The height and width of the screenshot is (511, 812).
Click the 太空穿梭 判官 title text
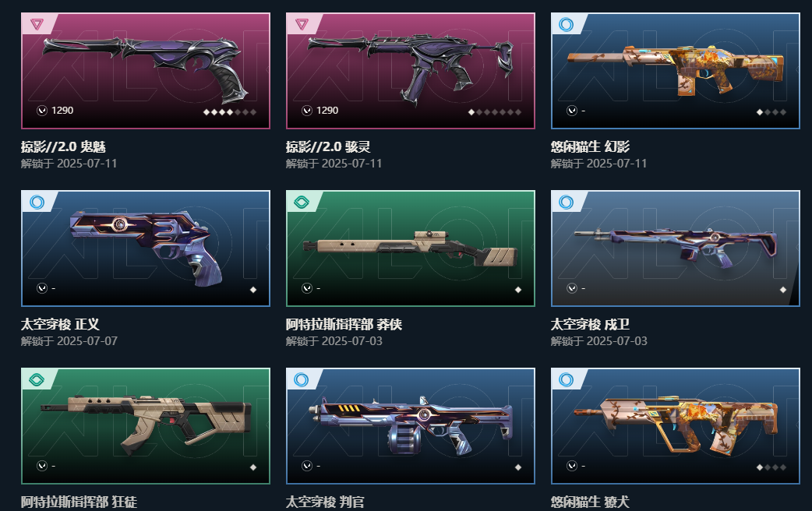(x=325, y=502)
